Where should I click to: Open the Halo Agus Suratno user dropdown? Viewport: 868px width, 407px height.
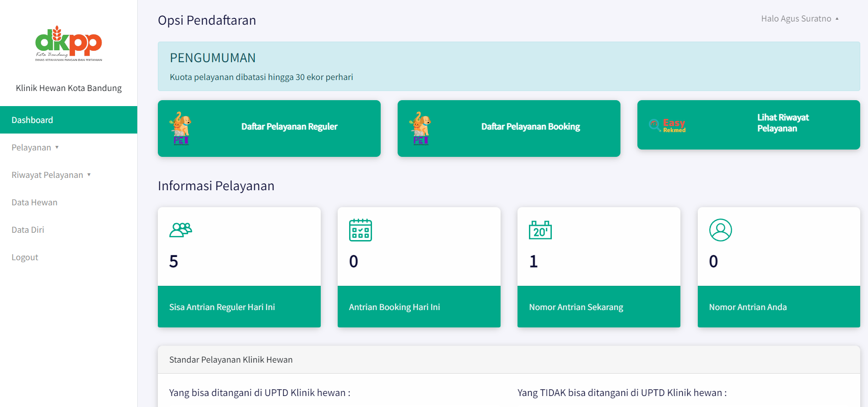tap(799, 19)
